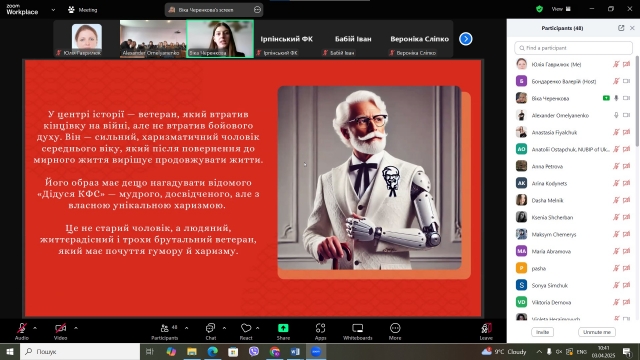Click the Invite button
Image resolution: width=640 pixels, height=360 pixels.
(542, 332)
